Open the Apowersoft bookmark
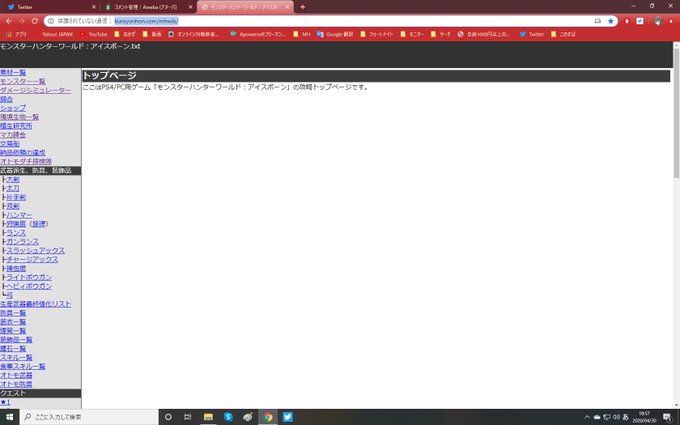This screenshot has height=425, width=680. coord(258,34)
